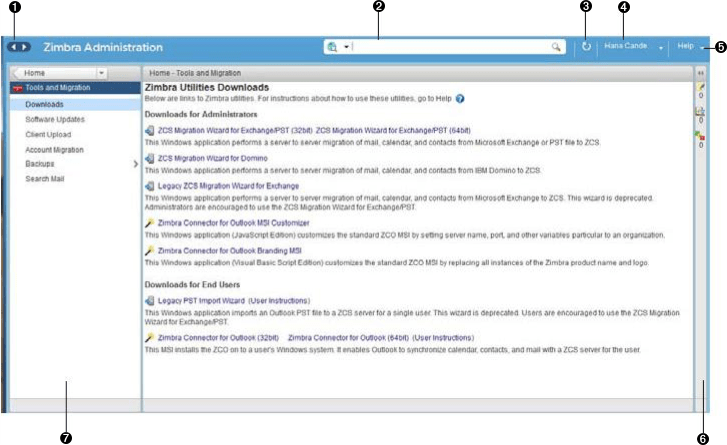Open the Help dropdown arrow
Image resolution: width=727 pixels, height=445 pixels.
pos(702,48)
